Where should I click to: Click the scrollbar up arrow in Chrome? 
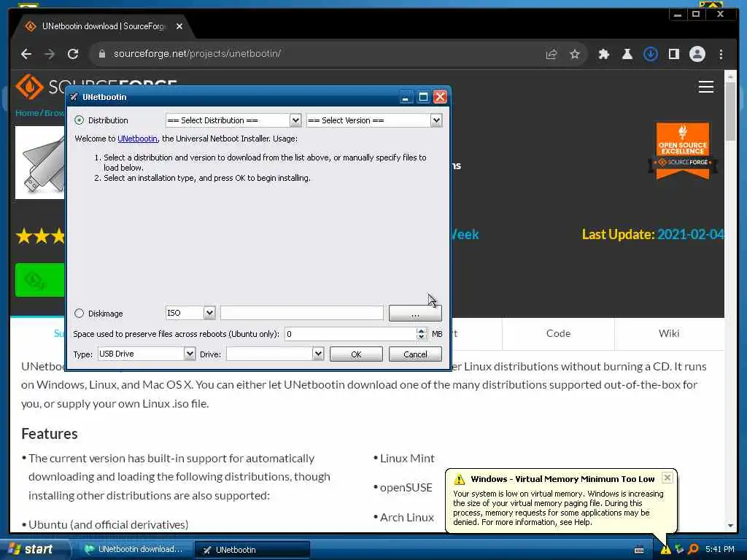(x=730, y=76)
